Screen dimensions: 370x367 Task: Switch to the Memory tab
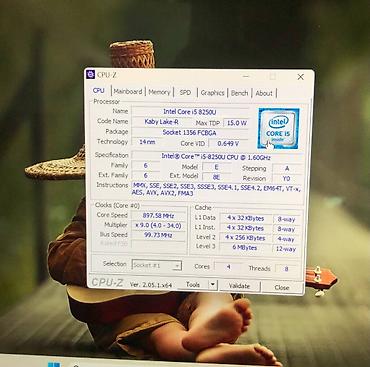(x=159, y=92)
